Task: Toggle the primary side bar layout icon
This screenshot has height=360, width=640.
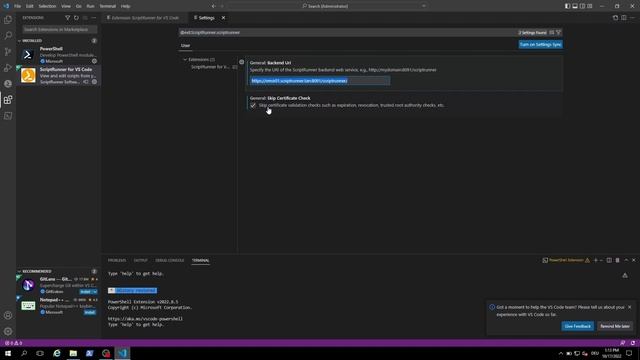Action: pos(567,6)
